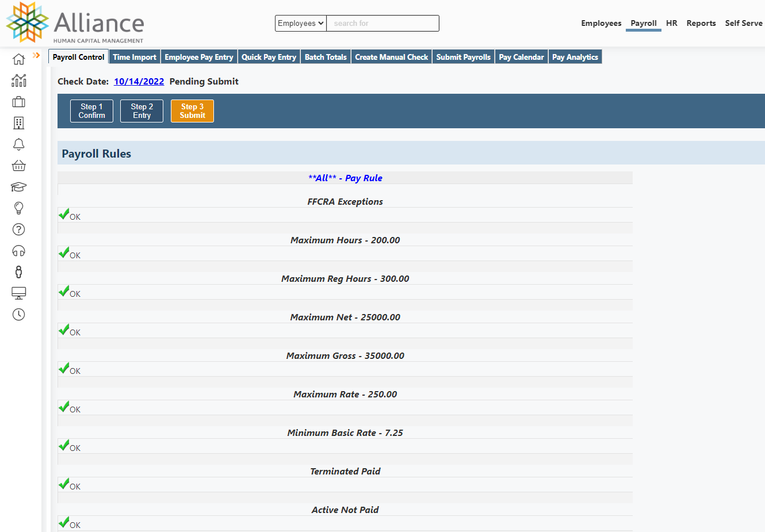Click the person figure sidebar icon
The width and height of the screenshot is (765, 532).
click(19, 272)
